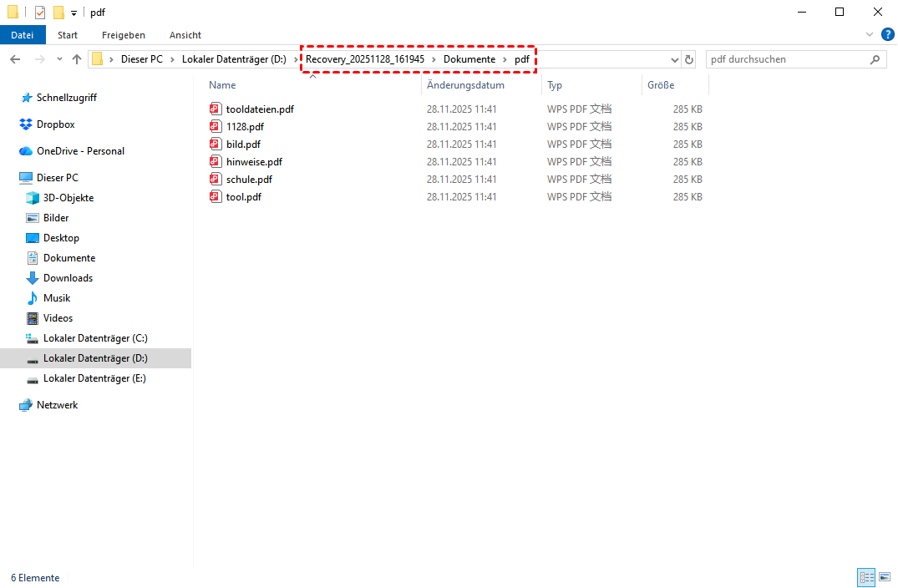Switch to details view icon
Screen dimensions: 898x588
click(866, 577)
